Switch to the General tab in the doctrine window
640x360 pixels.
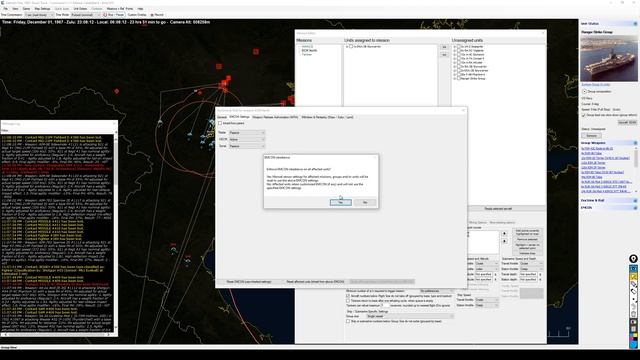(x=222, y=117)
